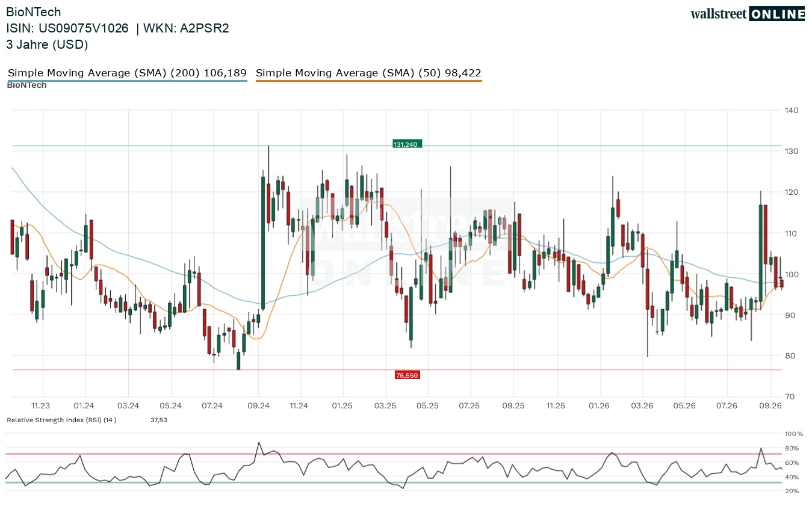812x507 pixels.
Task: Click the 60% RSI axis label
Action: pos(793,462)
